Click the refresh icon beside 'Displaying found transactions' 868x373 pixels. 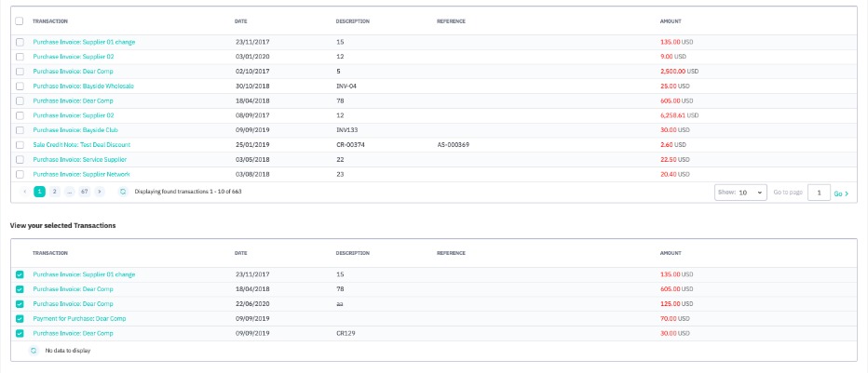coord(123,192)
